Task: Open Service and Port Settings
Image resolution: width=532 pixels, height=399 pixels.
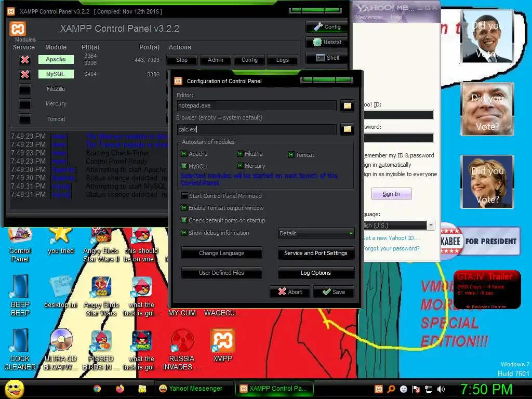Action: tap(316, 253)
